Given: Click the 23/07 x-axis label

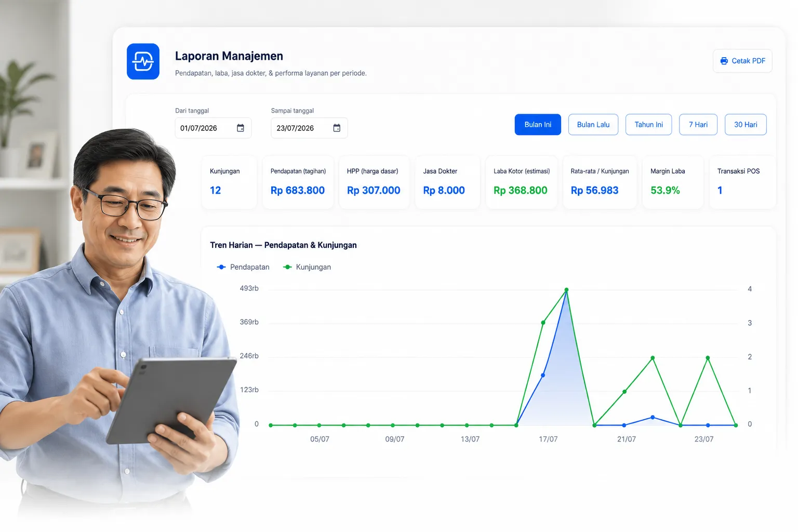Looking at the screenshot, I should pos(704,439).
